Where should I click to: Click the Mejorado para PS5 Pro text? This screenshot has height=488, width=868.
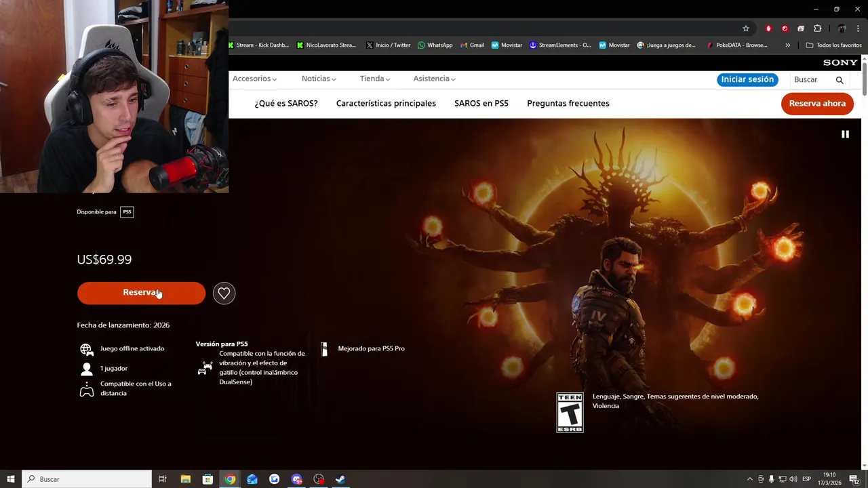[x=372, y=348]
